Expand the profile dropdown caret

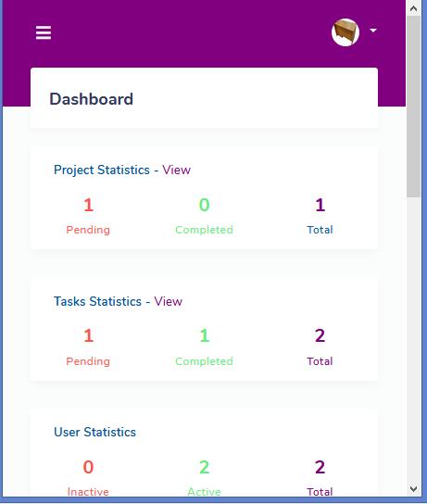pyautogui.click(x=373, y=31)
